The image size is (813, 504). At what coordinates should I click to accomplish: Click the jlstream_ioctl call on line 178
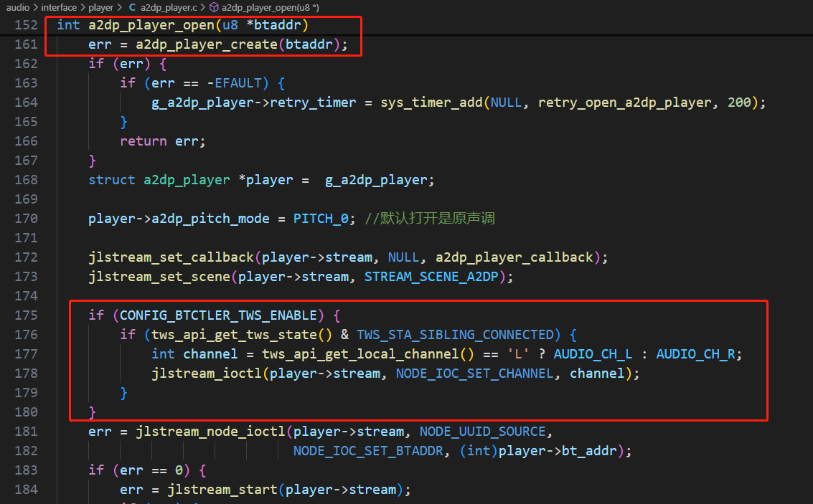[x=207, y=374]
